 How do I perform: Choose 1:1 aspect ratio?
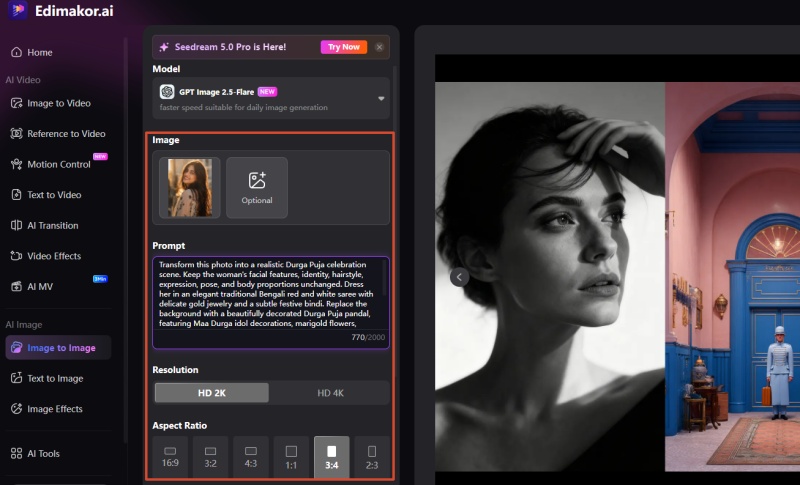coord(291,456)
